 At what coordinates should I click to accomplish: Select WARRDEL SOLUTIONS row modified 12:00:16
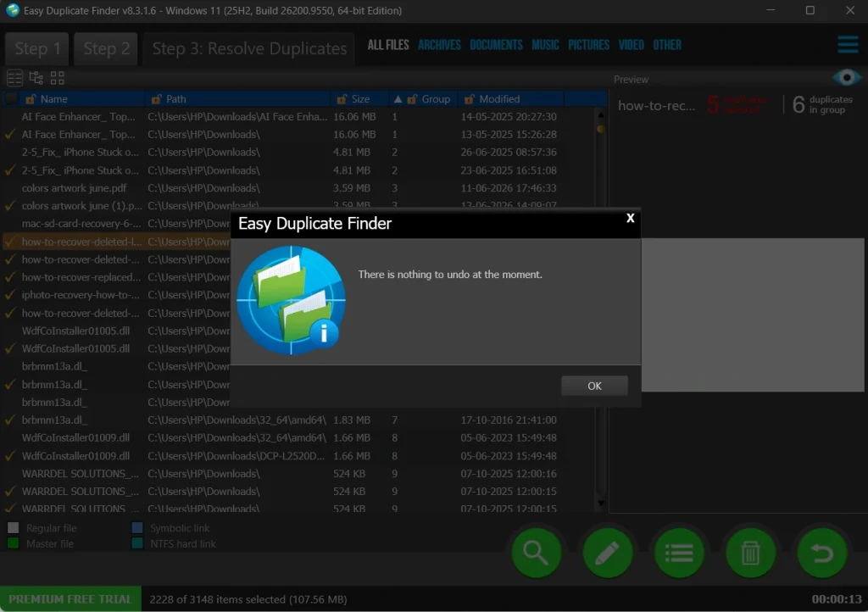pos(299,474)
